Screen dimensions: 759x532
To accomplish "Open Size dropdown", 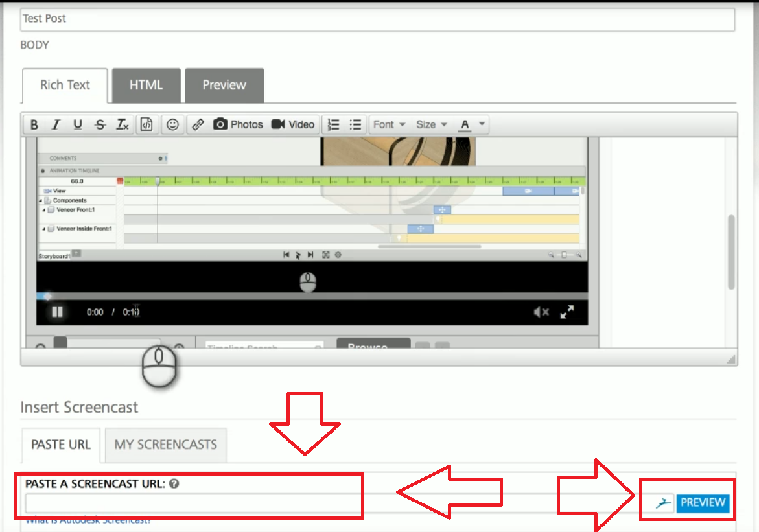I will [431, 125].
